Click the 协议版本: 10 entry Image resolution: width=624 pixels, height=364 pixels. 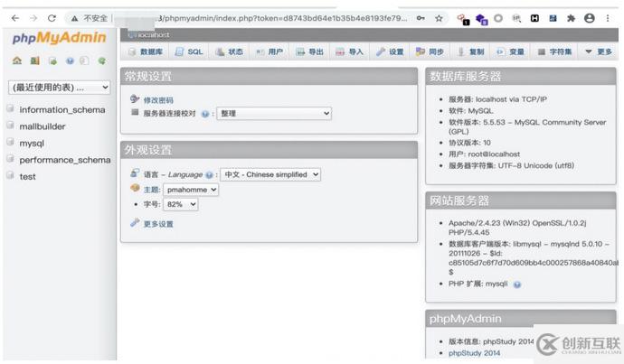pyautogui.click(x=469, y=143)
